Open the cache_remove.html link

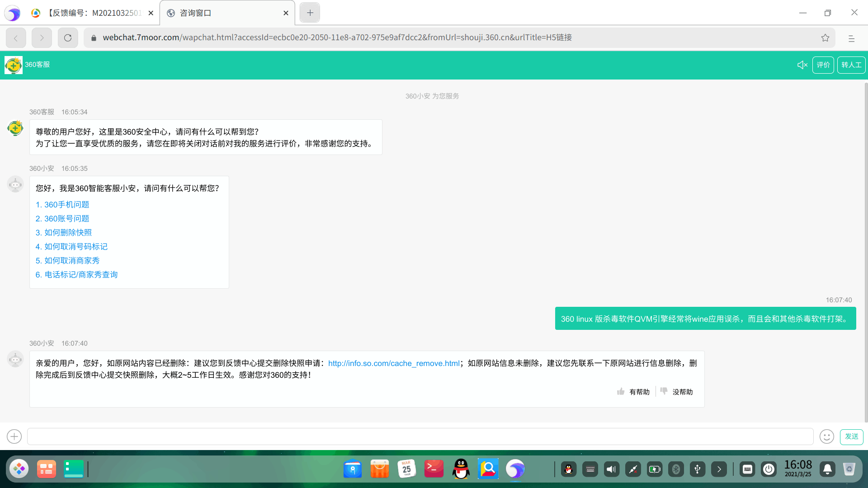[x=393, y=363]
